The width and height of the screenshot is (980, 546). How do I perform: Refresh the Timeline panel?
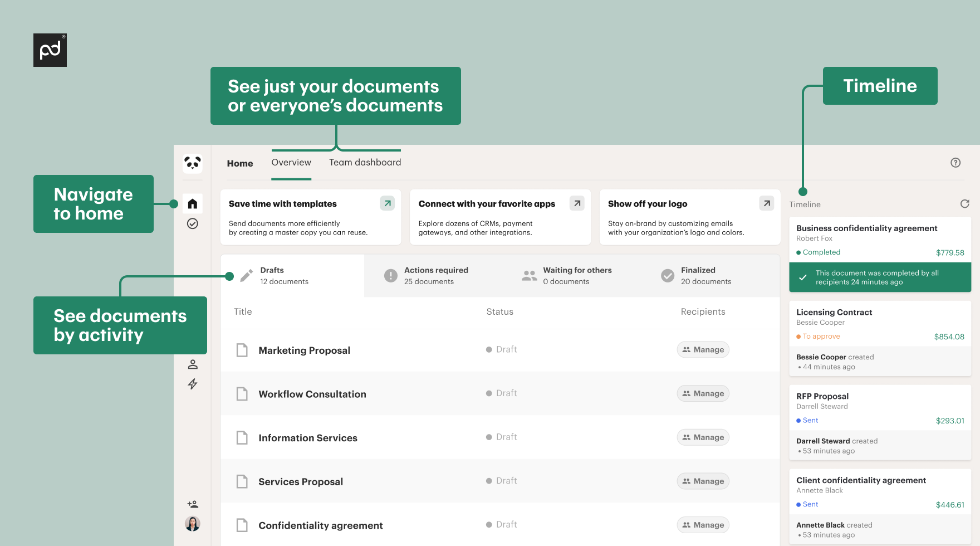pyautogui.click(x=964, y=204)
